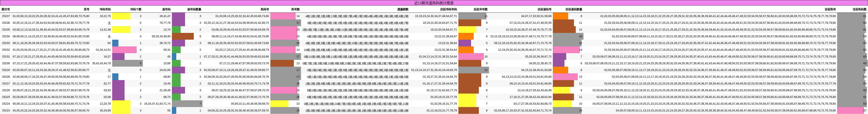This screenshot has width=868, height=114.
Task: Select gray cold-count bar in row 25230
Action: [127, 63]
